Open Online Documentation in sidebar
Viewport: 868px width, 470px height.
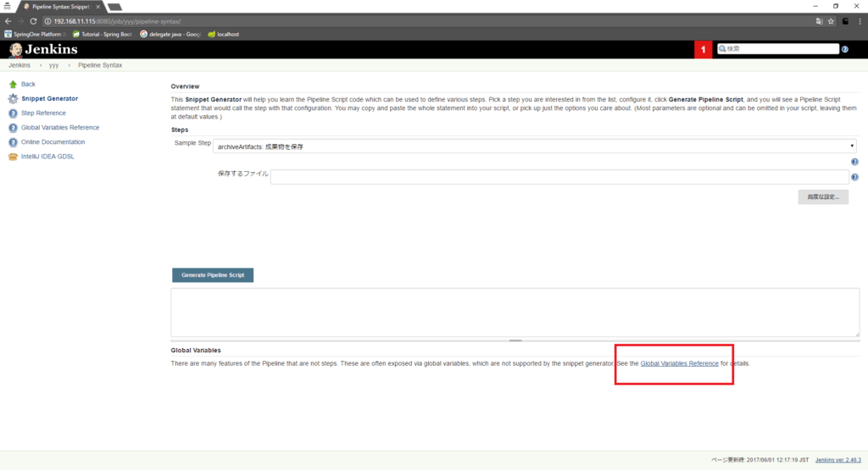click(x=53, y=142)
